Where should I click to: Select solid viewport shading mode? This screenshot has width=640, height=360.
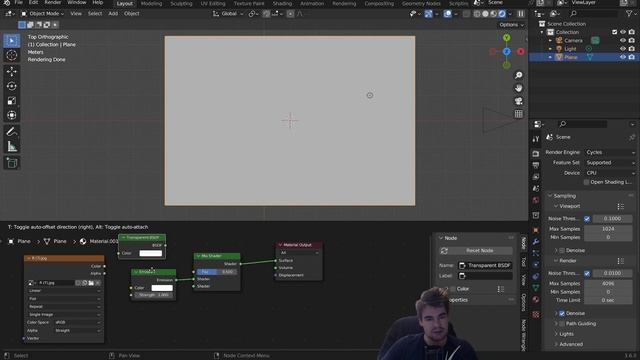[485, 14]
